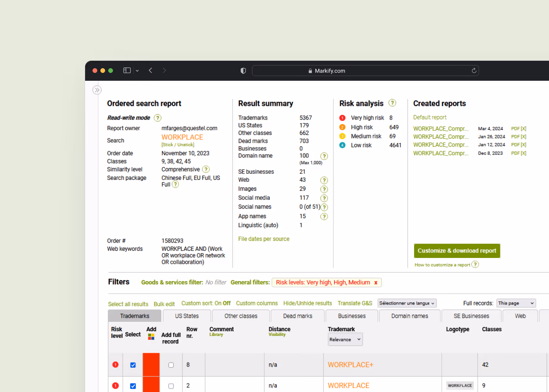Open Full records This page dropdown
This screenshot has height=392, width=549.
pyautogui.click(x=516, y=303)
